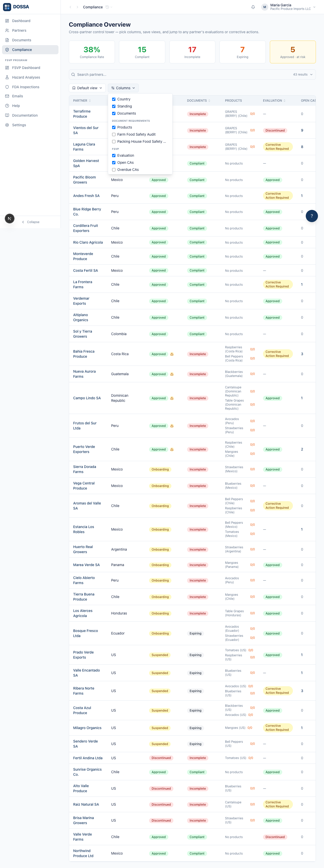Open the Maria Garcia account menu
This screenshot has width=324, height=868.
(x=289, y=7)
